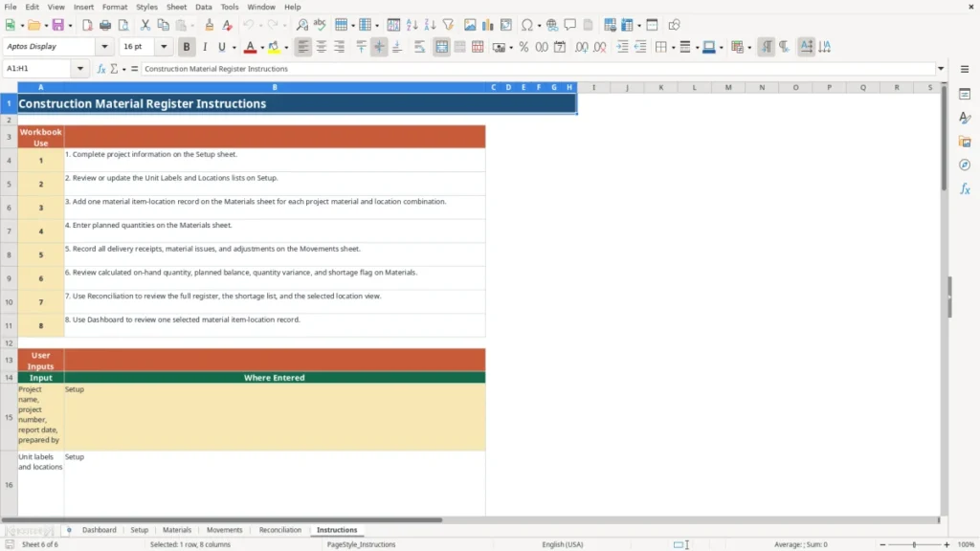Open the Conditional Formatting dropdown arrow
Viewport: 980px width, 551px height.
tap(749, 48)
